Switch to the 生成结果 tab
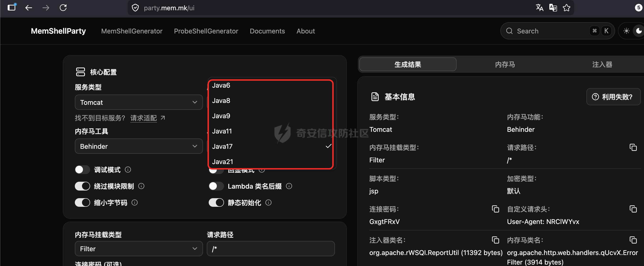 point(408,64)
